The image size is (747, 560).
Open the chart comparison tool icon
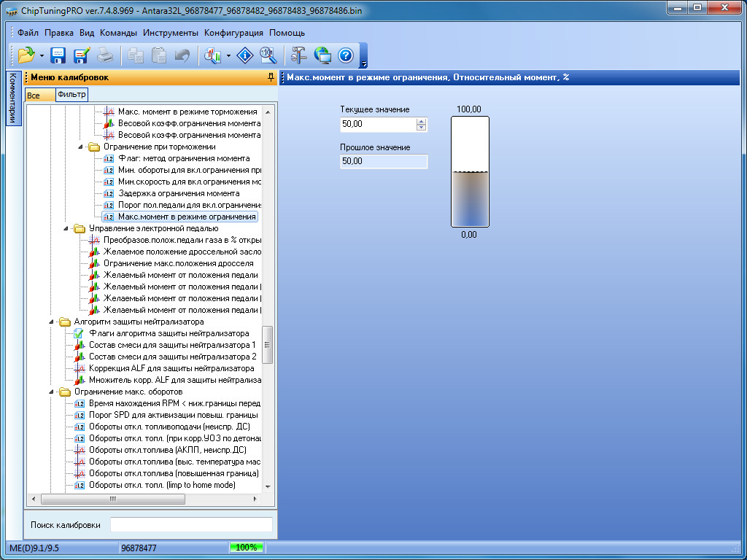(x=214, y=55)
